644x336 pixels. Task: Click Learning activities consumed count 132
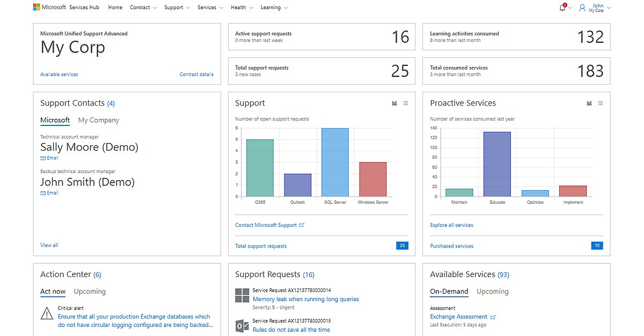tap(590, 37)
